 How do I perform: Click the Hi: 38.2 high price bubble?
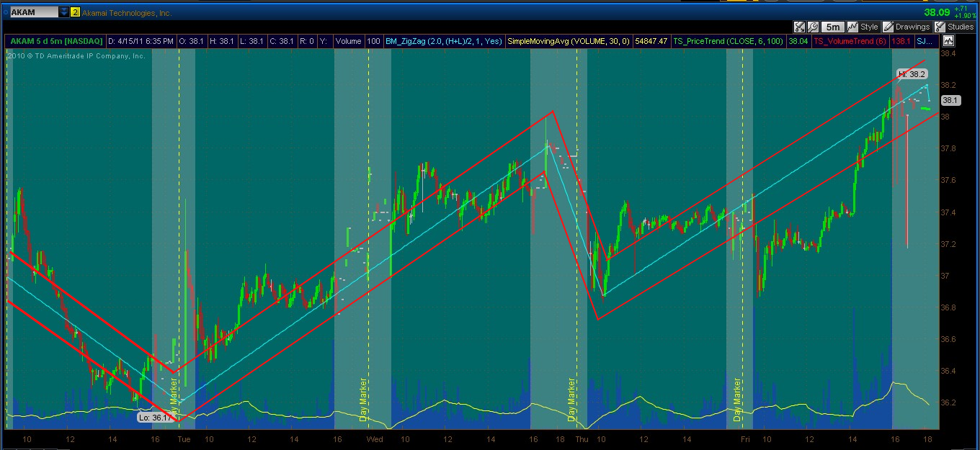click(912, 73)
